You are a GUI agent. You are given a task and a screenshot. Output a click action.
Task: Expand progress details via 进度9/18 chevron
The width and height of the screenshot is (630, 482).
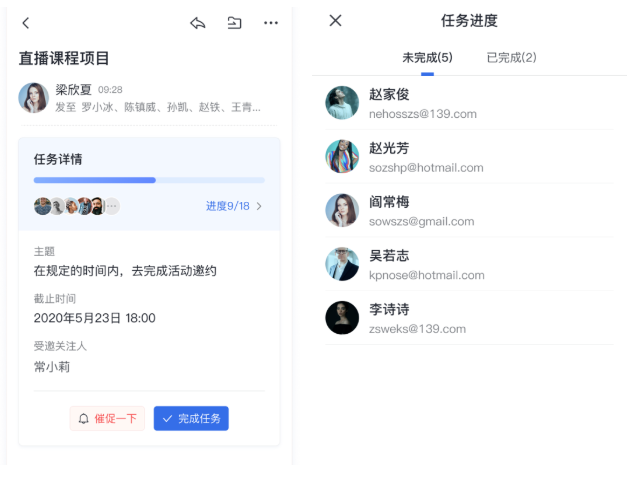(x=259, y=206)
